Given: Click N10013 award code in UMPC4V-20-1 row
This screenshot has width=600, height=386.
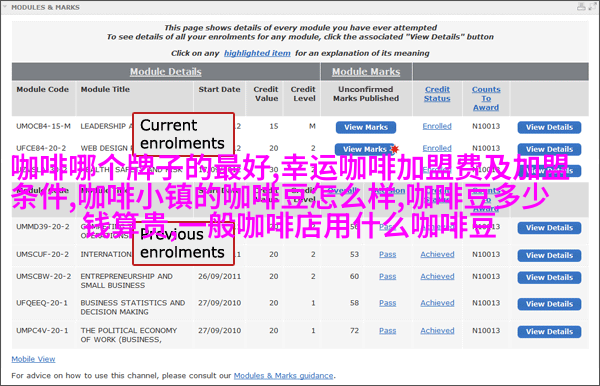Looking at the screenshot, I should coord(486,331).
